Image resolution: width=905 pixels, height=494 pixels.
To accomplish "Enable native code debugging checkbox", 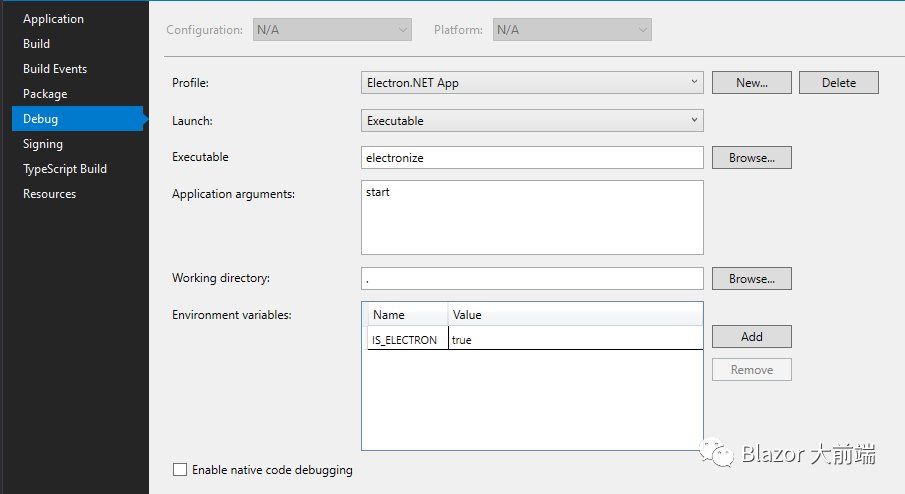I will pos(180,470).
